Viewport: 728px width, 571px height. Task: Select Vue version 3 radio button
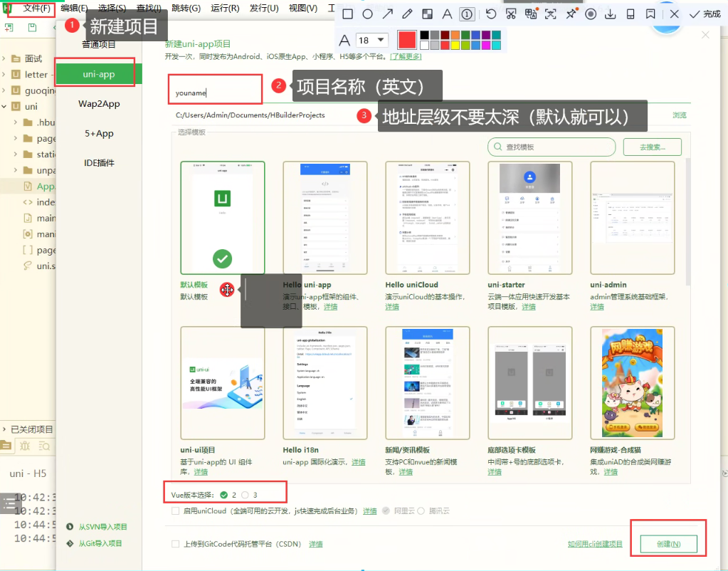245,495
